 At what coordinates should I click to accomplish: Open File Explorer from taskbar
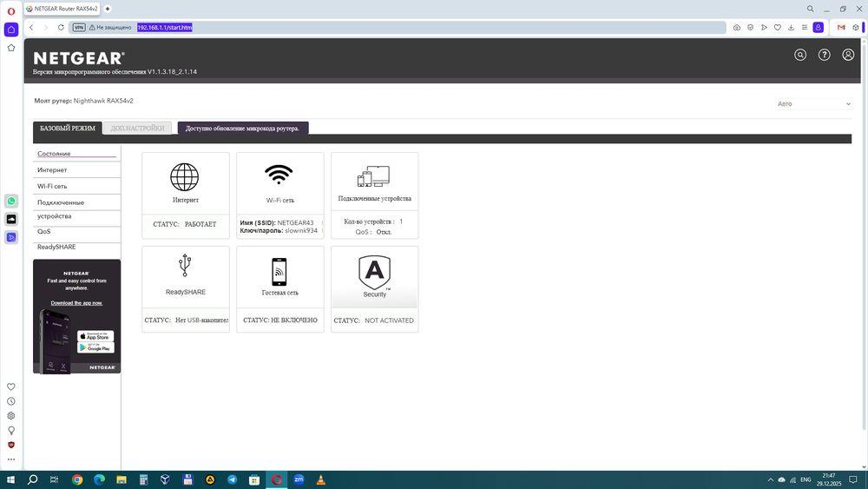tap(122, 479)
